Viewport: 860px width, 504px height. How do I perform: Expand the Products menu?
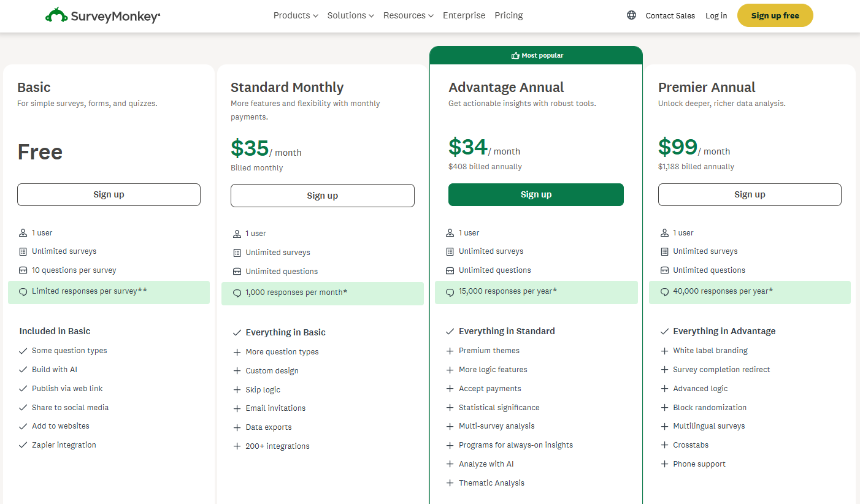point(296,15)
